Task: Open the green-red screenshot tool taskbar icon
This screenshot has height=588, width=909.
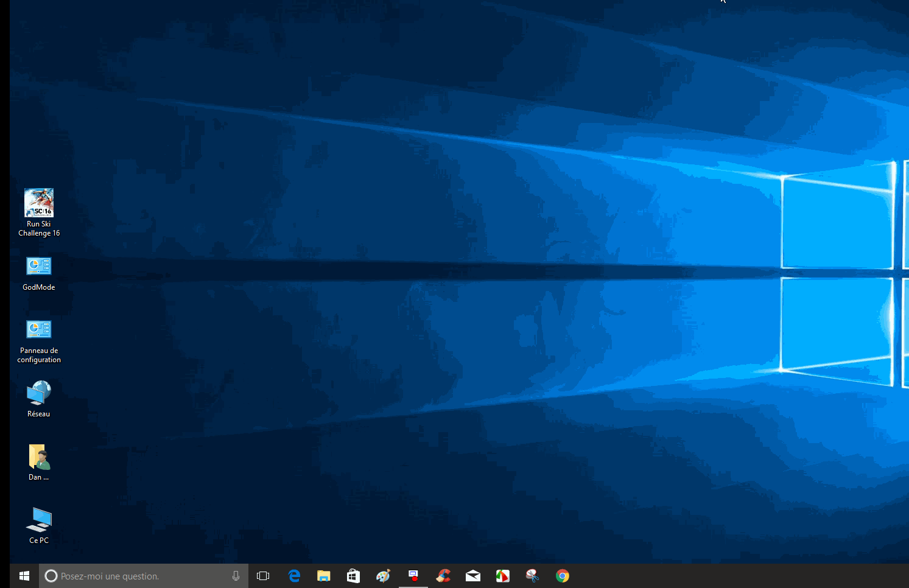Action: [x=502, y=576]
